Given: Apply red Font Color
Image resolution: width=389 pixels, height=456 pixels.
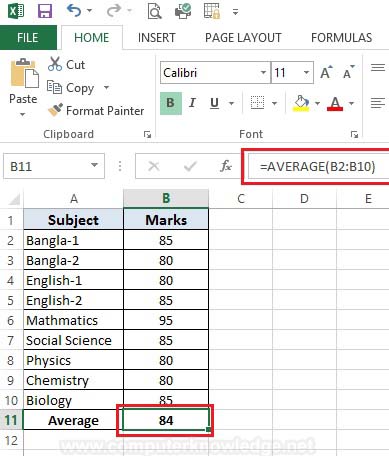Looking at the screenshot, I should click(335, 103).
